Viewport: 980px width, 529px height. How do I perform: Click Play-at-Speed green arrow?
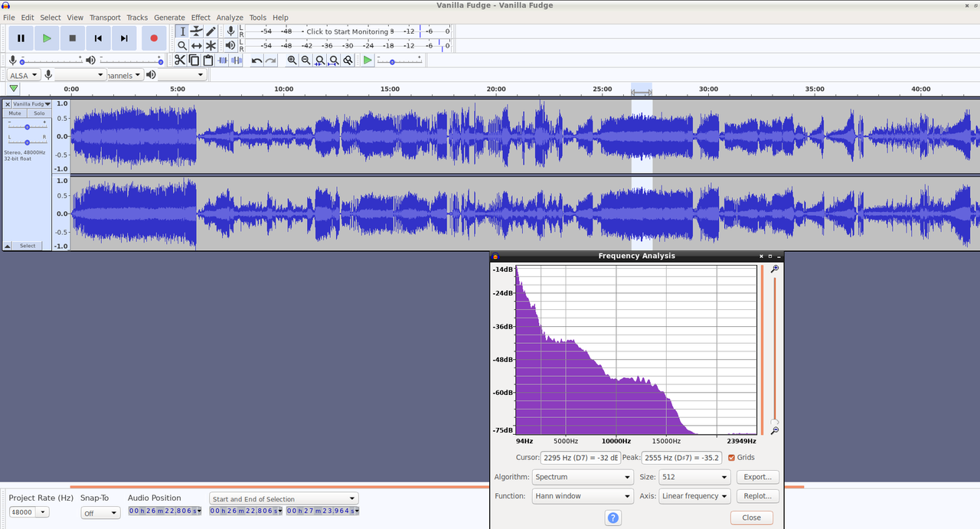click(367, 60)
